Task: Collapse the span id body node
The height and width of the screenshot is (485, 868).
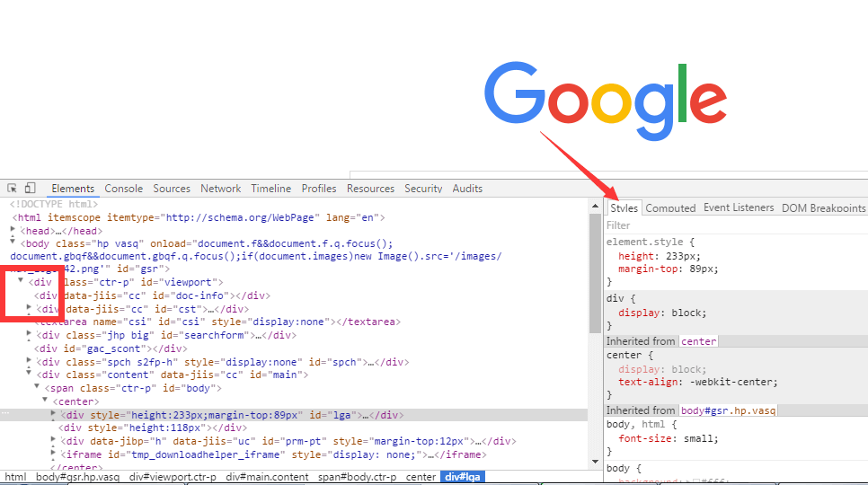Action: click(x=37, y=387)
